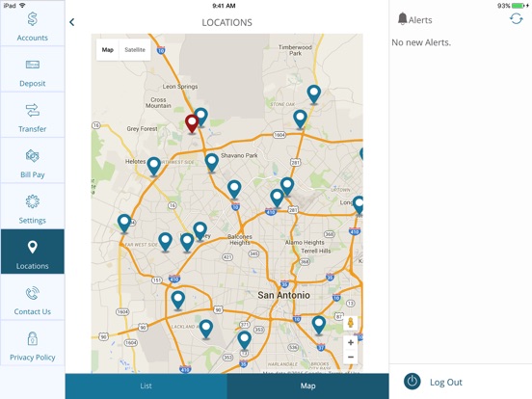The width and height of the screenshot is (532, 399).
Task: Open the Deposit section
Action: coord(32,69)
